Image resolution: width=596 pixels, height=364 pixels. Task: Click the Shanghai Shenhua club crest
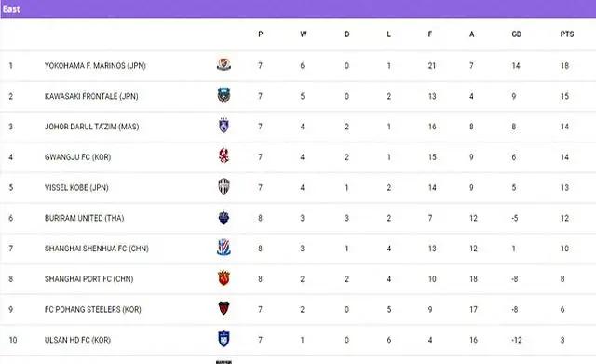coord(223,248)
